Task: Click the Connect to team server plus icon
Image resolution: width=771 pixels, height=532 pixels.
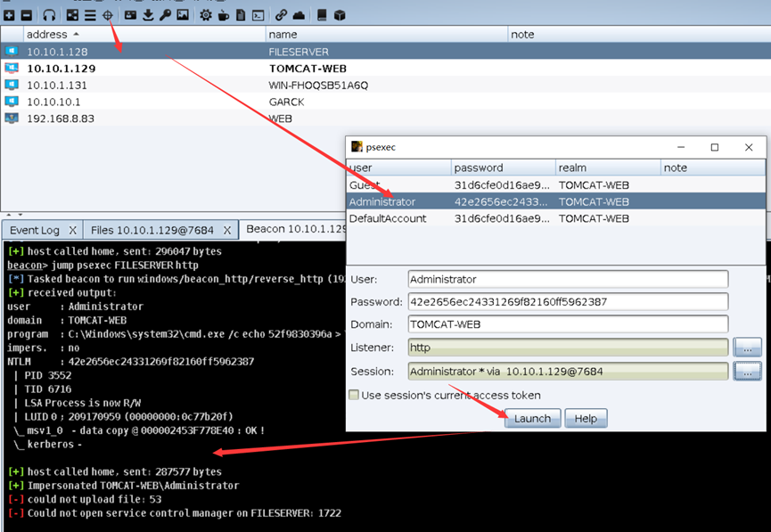Action: [9, 15]
